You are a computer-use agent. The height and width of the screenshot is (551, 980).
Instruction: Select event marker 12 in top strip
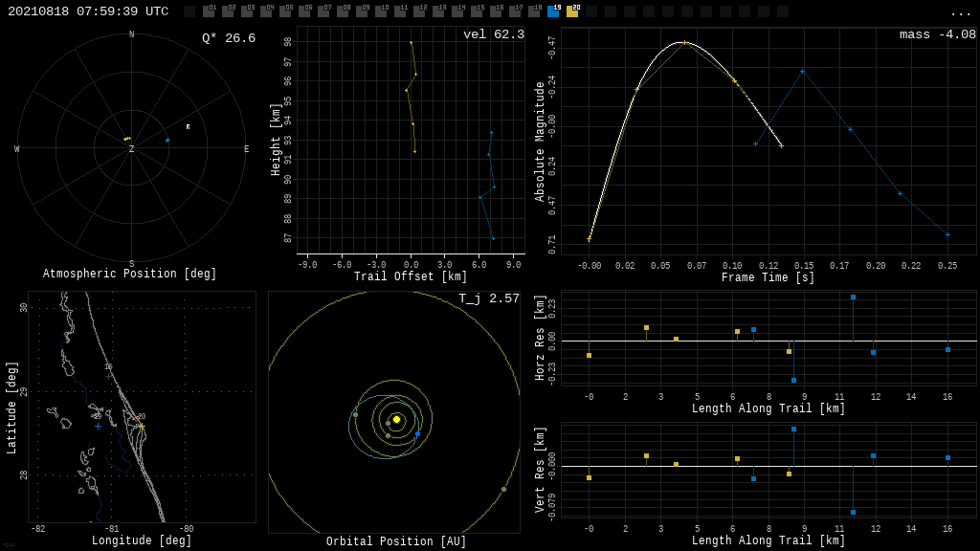(x=419, y=11)
